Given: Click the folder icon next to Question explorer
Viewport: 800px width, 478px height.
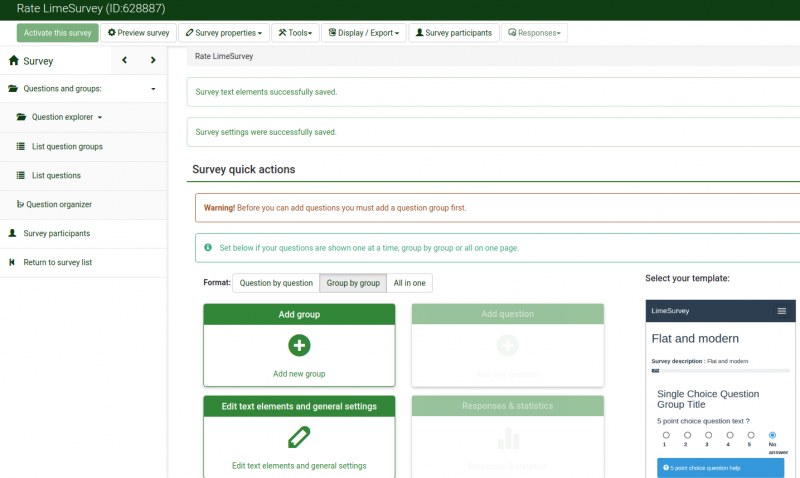Looking at the screenshot, I should click(x=21, y=117).
